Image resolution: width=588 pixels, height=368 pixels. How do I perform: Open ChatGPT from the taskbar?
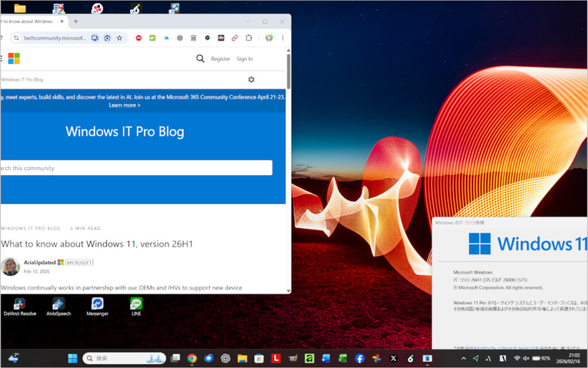226,358
